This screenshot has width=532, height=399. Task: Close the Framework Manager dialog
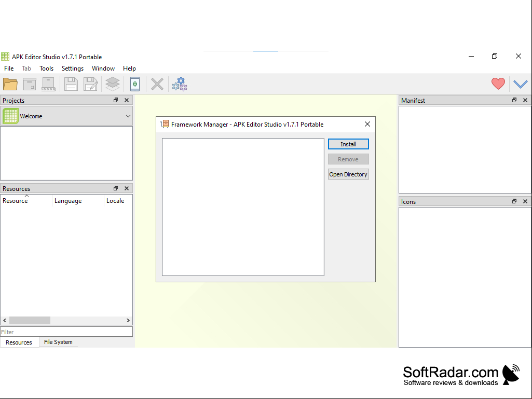[x=367, y=124]
